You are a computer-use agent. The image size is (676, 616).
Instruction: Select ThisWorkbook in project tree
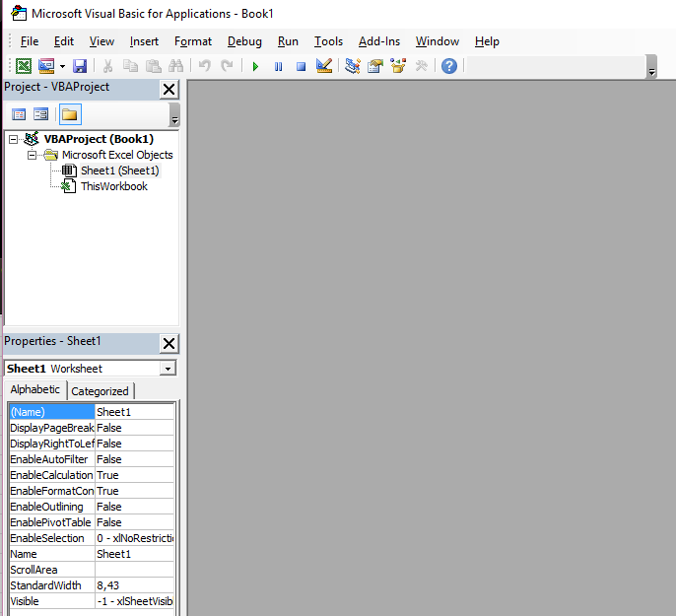(114, 186)
